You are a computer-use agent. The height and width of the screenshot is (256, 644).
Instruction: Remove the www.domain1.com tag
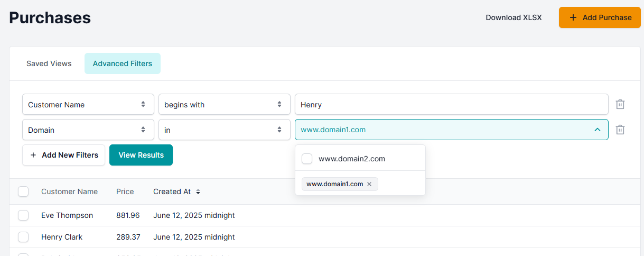(369, 184)
